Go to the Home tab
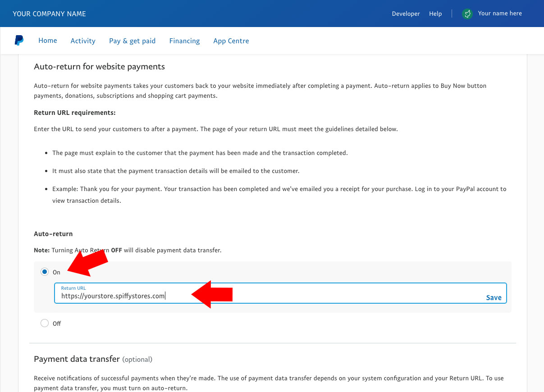The width and height of the screenshot is (544, 392). (x=48, y=41)
